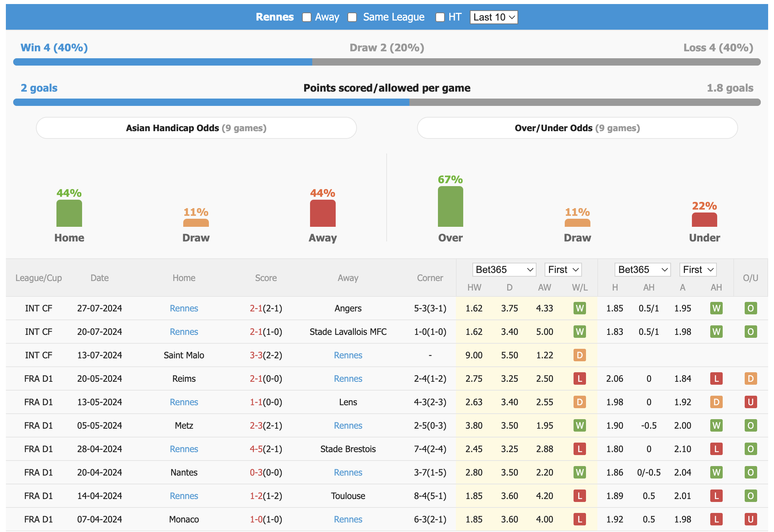Viewport: 774px width, 532px height.
Task: Click the red Under 22% bar
Action: [704, 220]
